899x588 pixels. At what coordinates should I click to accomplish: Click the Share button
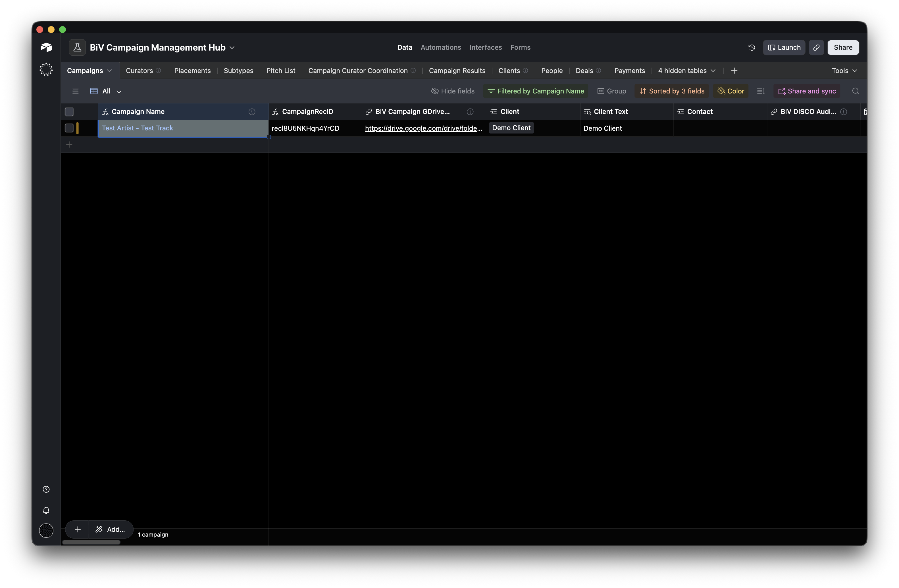(843, 48)
